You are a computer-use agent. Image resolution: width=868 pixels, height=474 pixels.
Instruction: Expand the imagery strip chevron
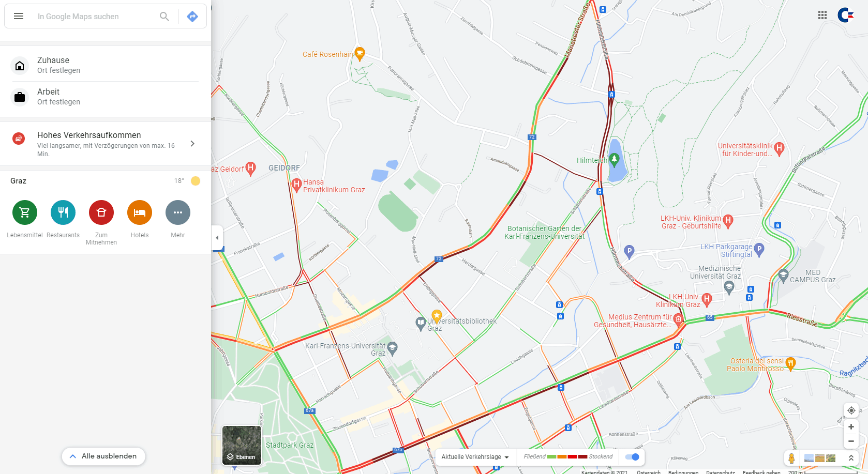[851, 458]
